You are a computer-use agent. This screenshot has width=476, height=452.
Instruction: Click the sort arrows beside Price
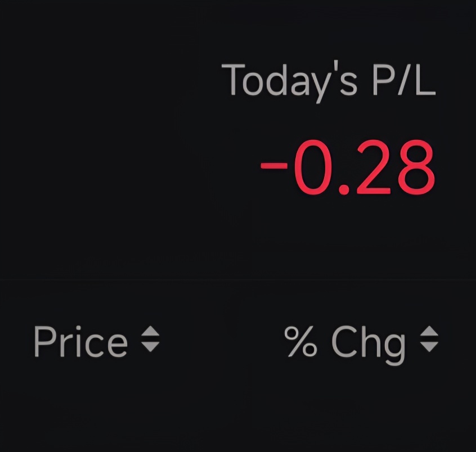pyautogui.click(x=151, y=339)
